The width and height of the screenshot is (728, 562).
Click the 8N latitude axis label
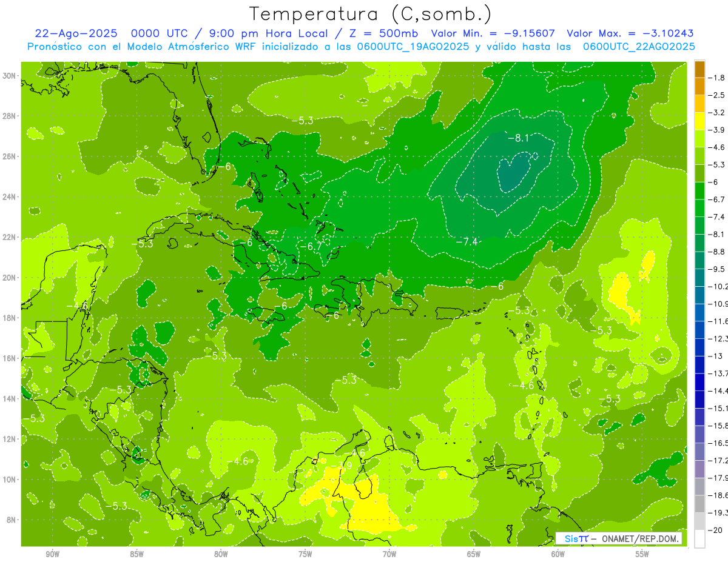pos(11,520)
